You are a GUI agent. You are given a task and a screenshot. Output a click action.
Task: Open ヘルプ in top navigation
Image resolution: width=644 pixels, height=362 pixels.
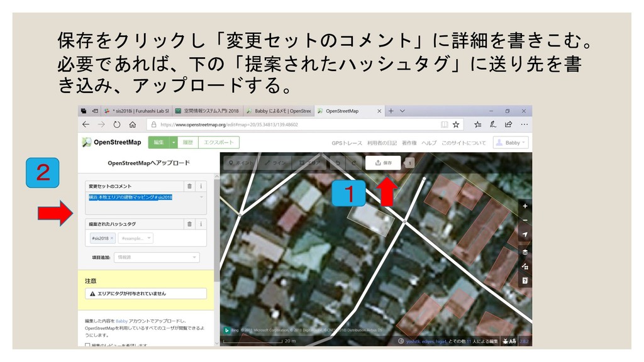[x=429, y=143]
